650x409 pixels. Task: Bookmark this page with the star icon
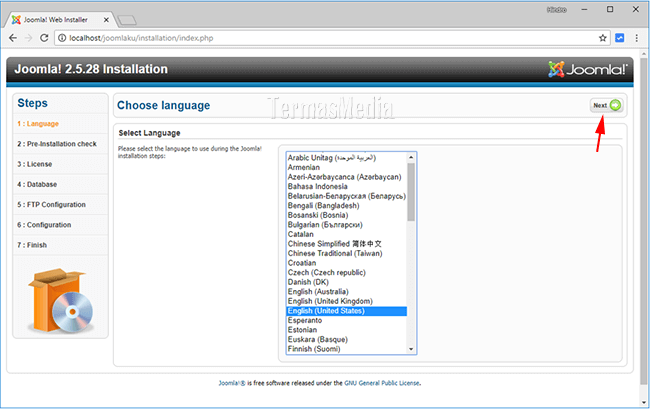point(602,38)
